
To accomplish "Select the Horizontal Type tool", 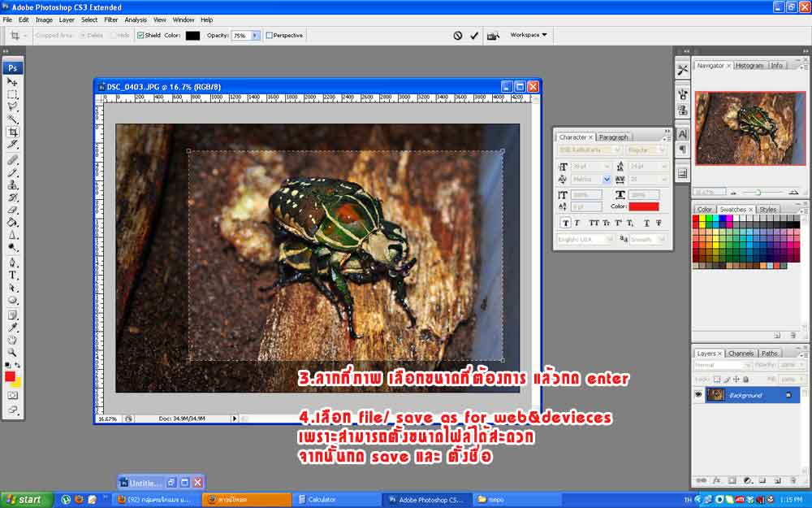I will [x=12, y=275].
